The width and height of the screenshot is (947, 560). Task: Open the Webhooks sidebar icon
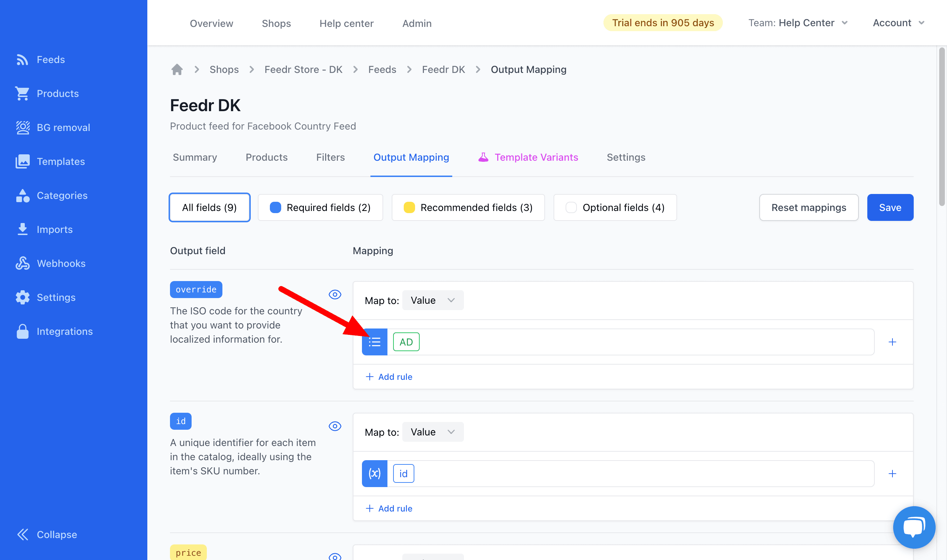point(22,263)
